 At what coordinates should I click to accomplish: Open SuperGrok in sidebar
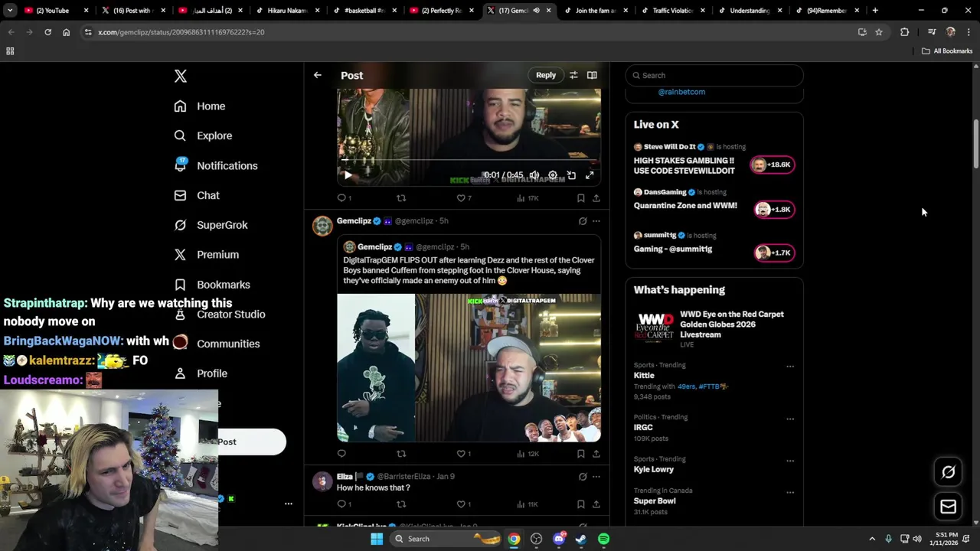tap(211, 225)
